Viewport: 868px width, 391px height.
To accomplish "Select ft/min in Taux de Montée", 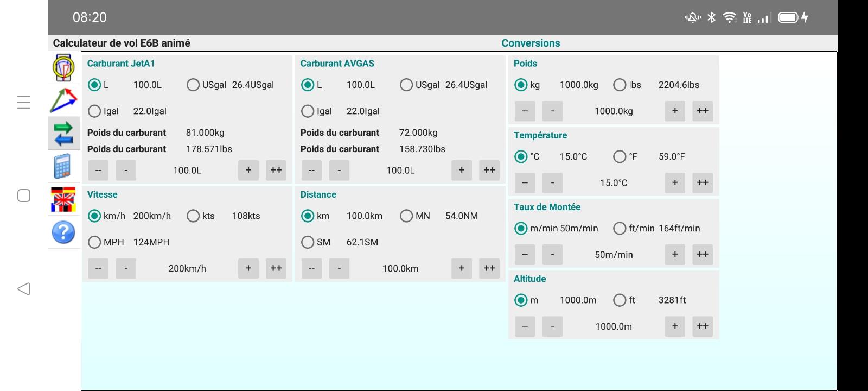I will click(620, 228).
